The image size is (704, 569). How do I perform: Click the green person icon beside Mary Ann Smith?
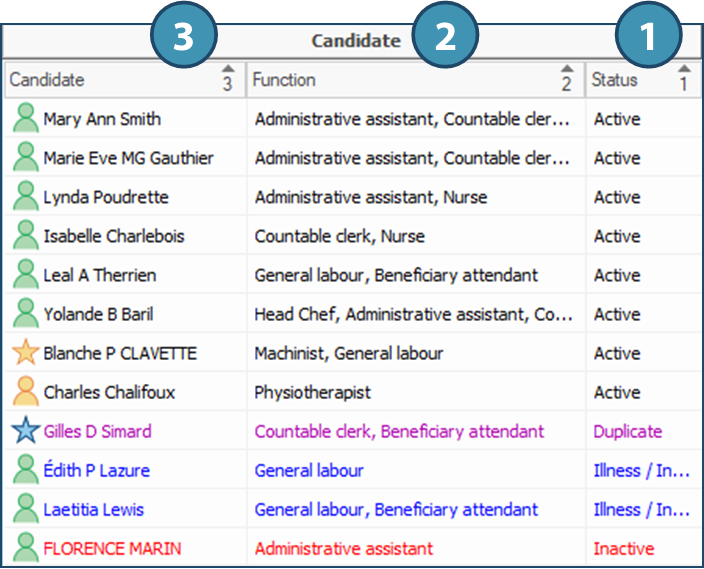tap(25, 119)
